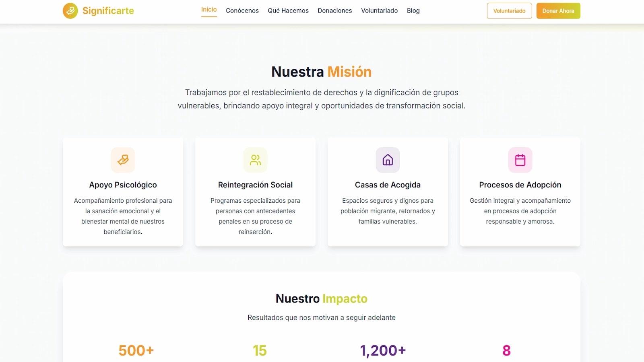This screenshot has height=362, width=644.
Task: Go to the Voluntariado nav link
Action: pos(380,11)
